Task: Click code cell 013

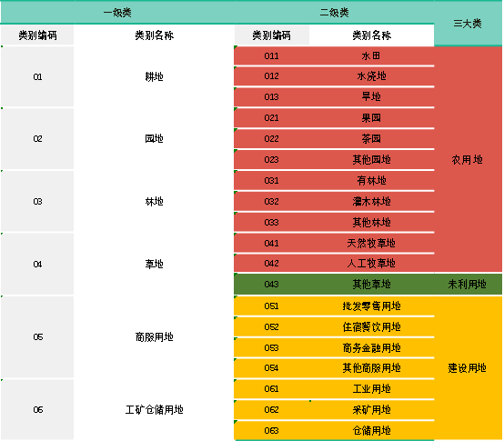Action: click(x=272, y=96)
